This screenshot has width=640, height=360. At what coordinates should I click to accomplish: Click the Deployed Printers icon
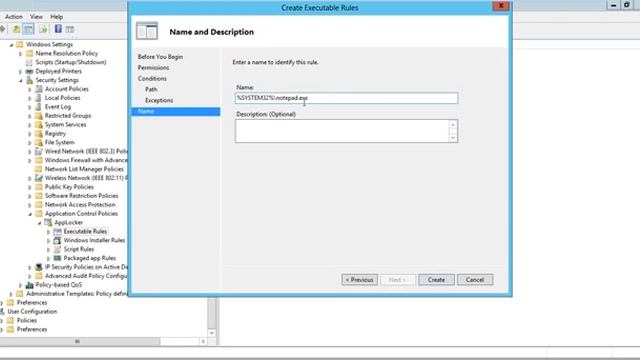(29, 71)
